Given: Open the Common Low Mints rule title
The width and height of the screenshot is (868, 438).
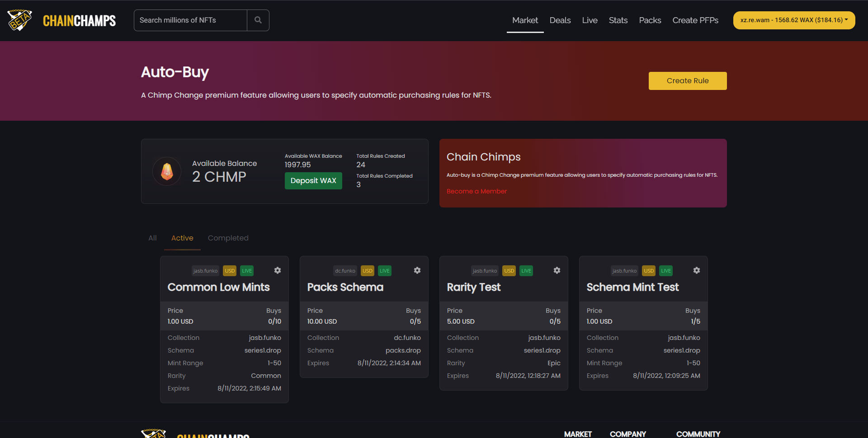Looking at the screenshot, I should [218, 287].
